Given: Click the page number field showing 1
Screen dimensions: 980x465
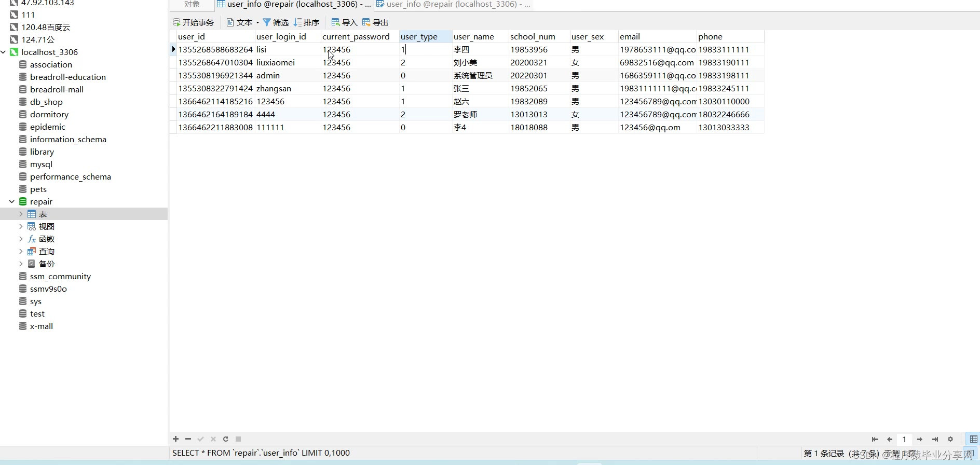Looking at the screenshot, I should (x=904, y=439).
